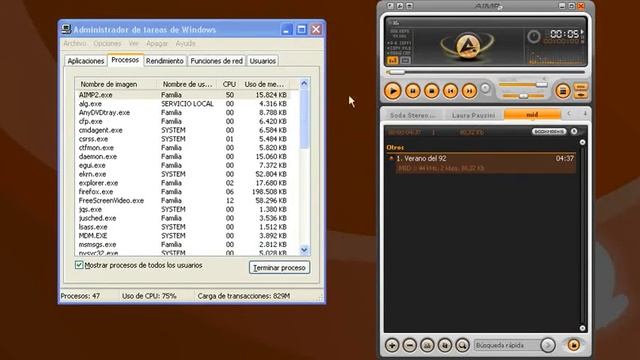This screenshot has height=360, width=640.
Task: Open the Opciones menu in Task Manager
Action: tap(107, 43)
